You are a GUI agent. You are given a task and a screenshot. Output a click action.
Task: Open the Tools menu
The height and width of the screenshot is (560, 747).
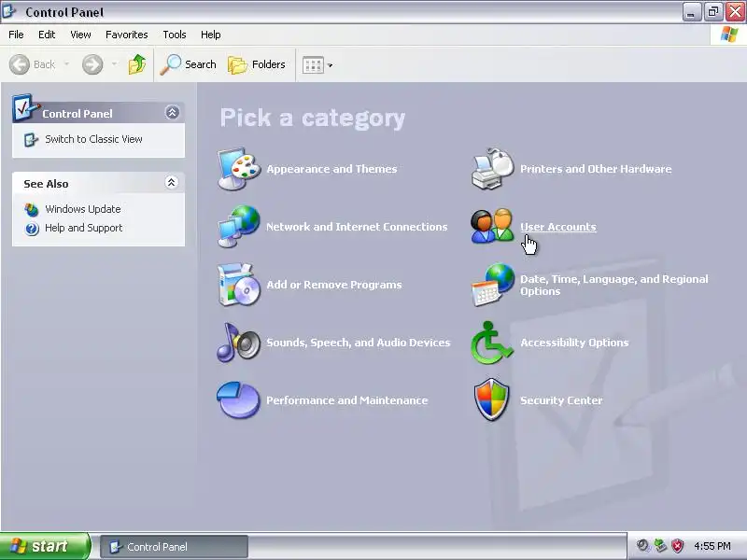175,35
